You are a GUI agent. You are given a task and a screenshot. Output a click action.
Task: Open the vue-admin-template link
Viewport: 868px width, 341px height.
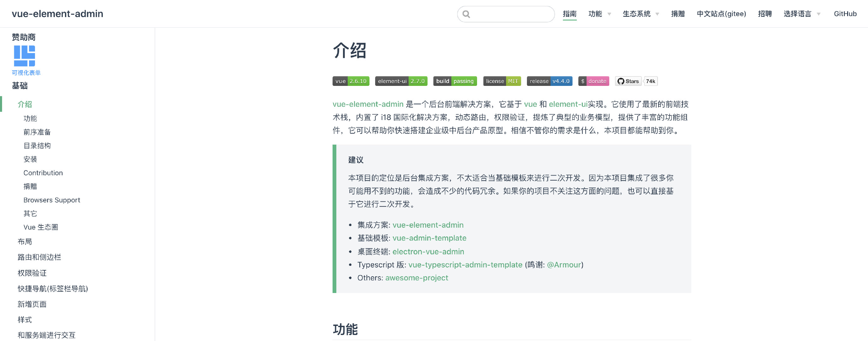coord(429,238)
